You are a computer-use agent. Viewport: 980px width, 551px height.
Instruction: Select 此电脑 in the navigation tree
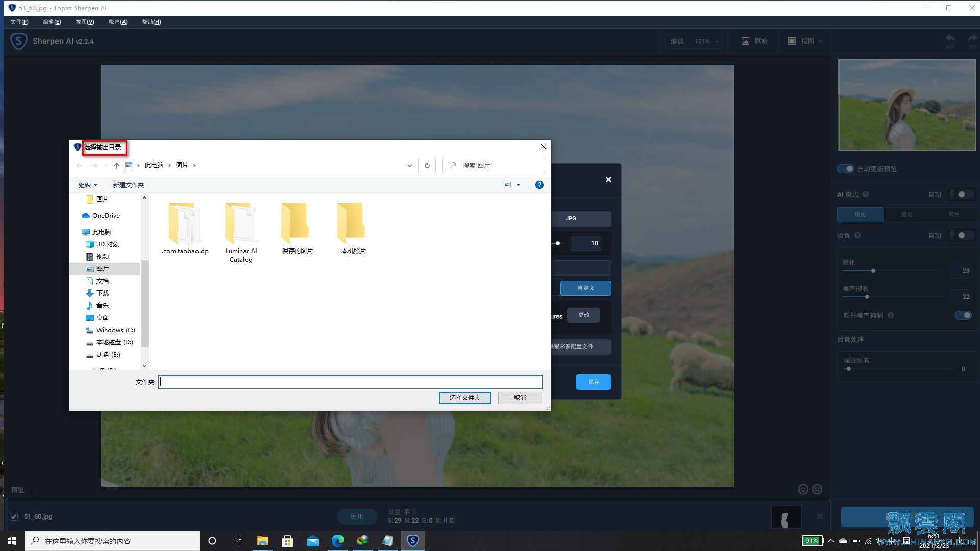(x=101, y=232)
